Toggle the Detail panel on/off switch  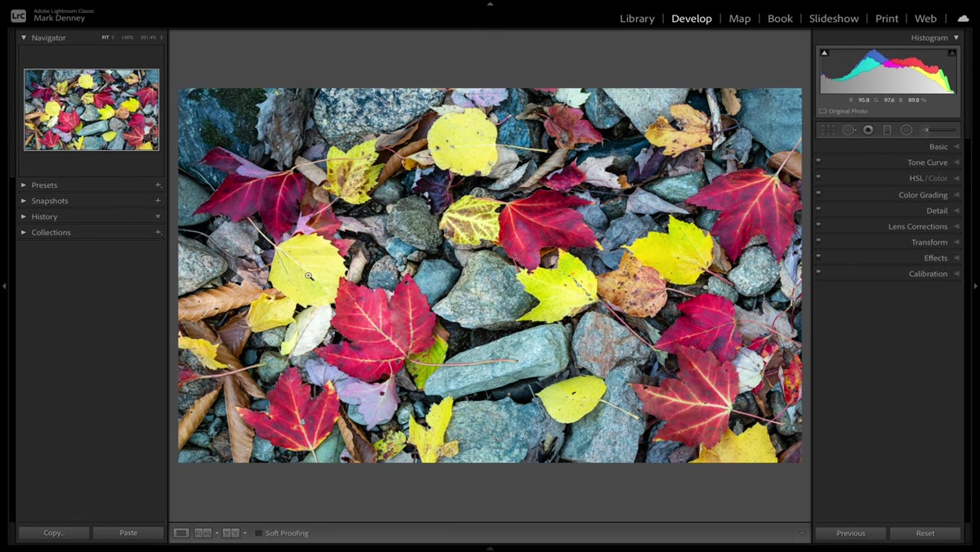[818, 208]
